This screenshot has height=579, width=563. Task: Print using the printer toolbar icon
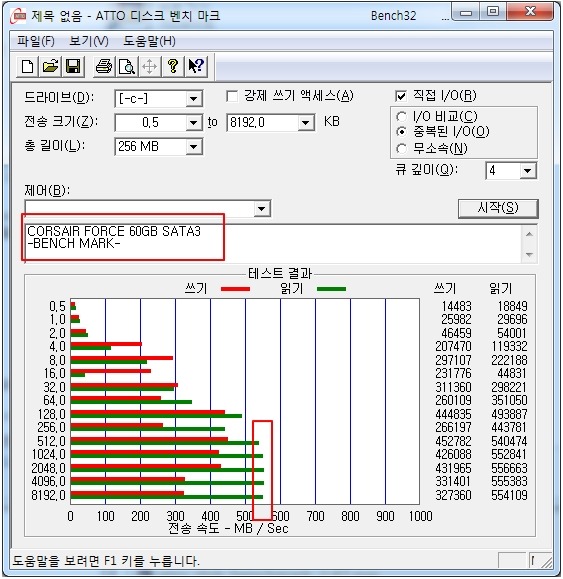click(104, 67)
